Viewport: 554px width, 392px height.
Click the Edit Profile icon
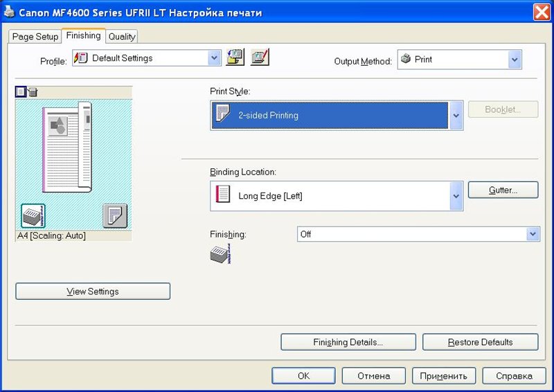[x=260, y=57]
